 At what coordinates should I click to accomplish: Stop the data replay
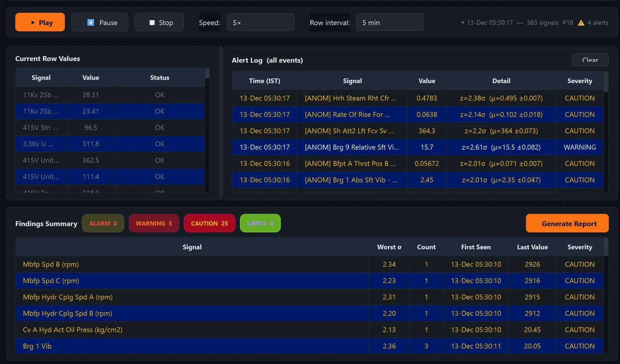pyautogui.click(x=159, y=22)
